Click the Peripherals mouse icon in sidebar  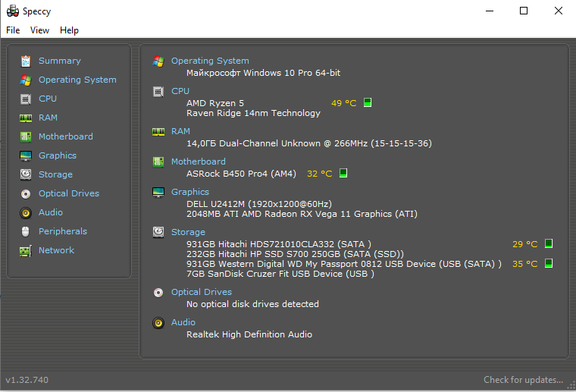(25, 231)
